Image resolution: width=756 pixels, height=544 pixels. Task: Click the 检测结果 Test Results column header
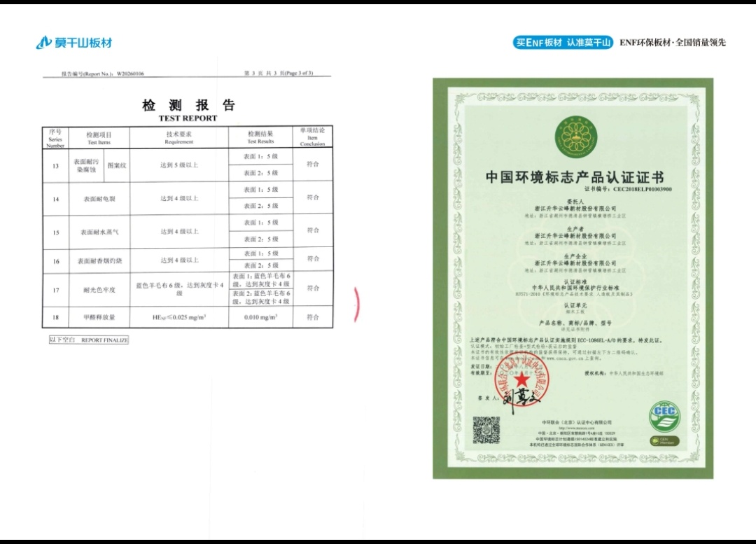point(260,137)
